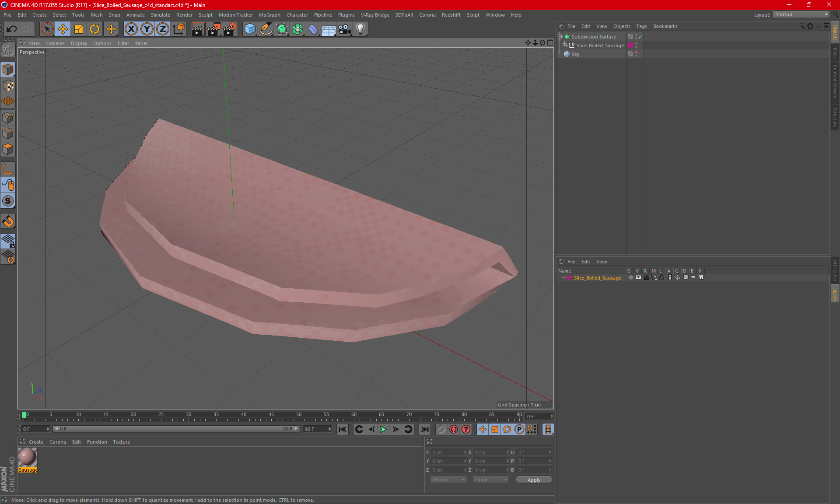Image resolution: width=840 pixels, height=504 pixels.
Task: Select the Scale tool icon
Action: click(79, 29)
